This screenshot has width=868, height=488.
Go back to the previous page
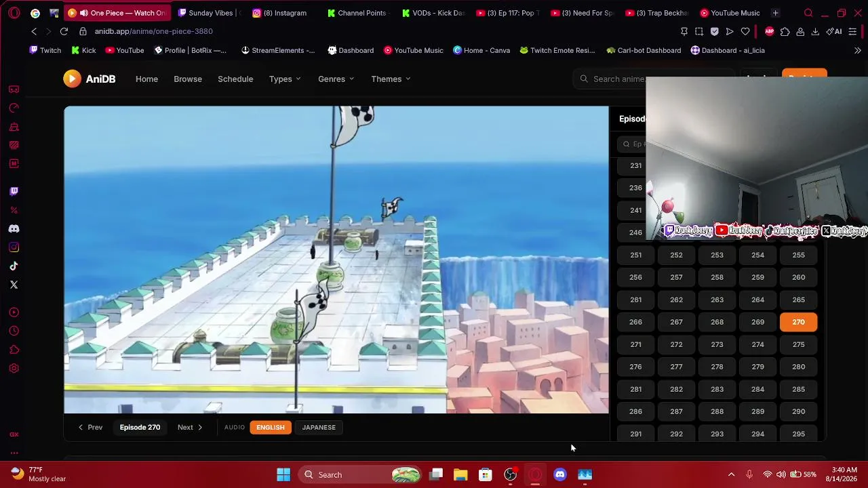coord(34,31)
